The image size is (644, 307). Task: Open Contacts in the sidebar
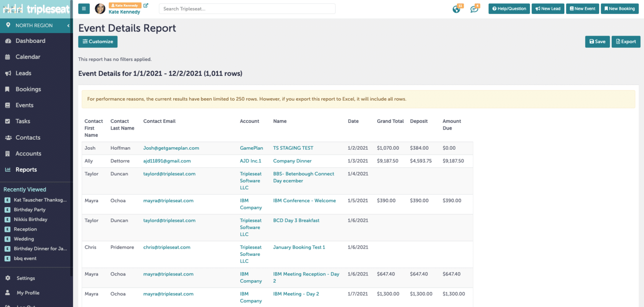pyautogui.click(x=28, y=138)
